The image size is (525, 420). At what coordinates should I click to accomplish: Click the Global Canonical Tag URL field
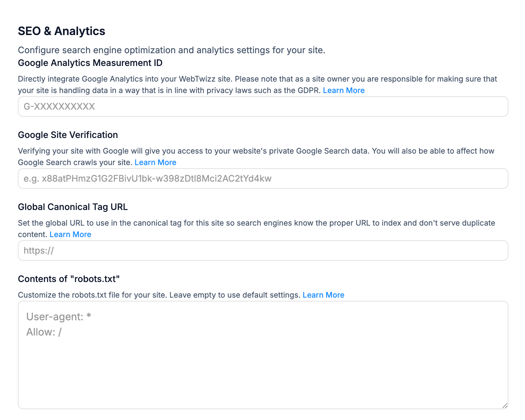pyautogui.click(x=263, y=250)
